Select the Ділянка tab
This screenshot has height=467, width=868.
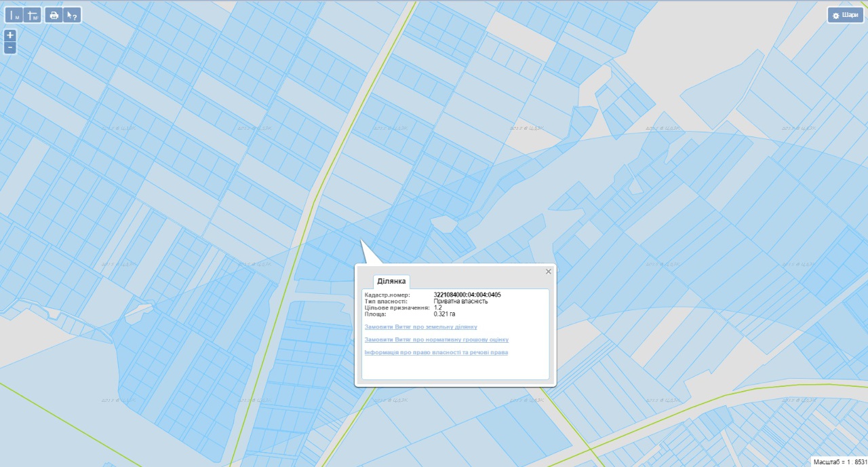click(x=391, y=281)
